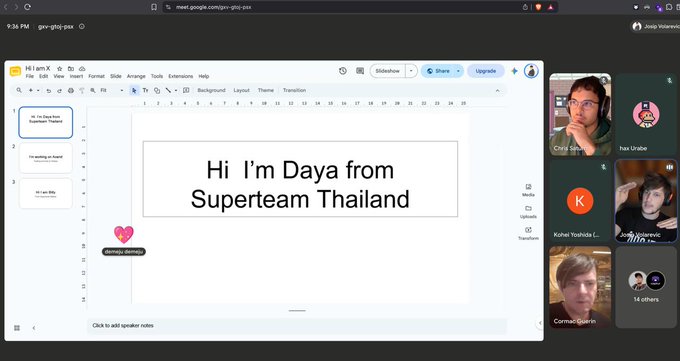This screenshot has width=680, height=361.
Task: Click the Add comment toolbar icon
Action: [x=186, y=90]
